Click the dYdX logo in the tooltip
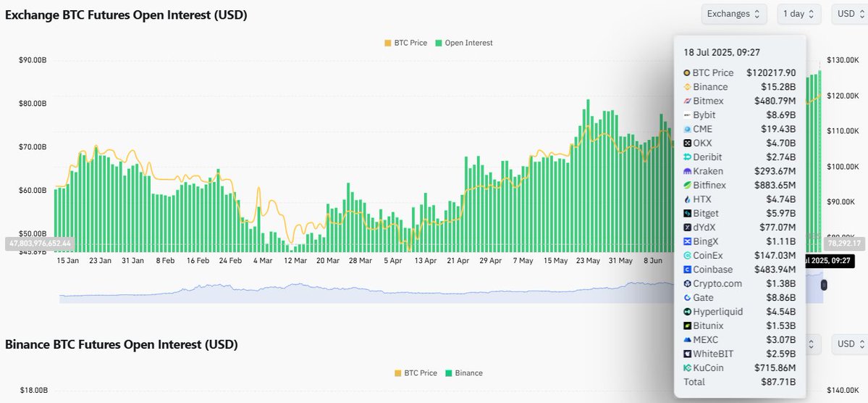Image resolution: width=868 pixels, height=403 pixels. coord(687,228)
